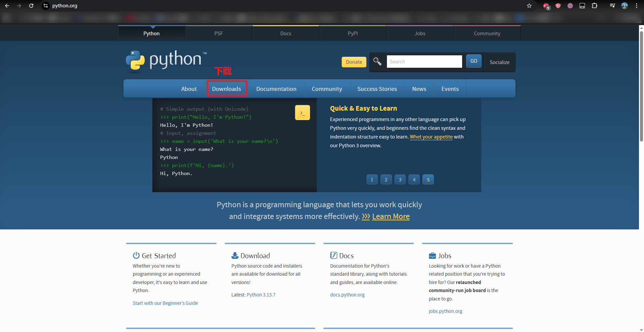Image resolution: width=644 pixels, height=332 pixels.
Task: Open the PyPI top tab
Action: click(353, 33)
